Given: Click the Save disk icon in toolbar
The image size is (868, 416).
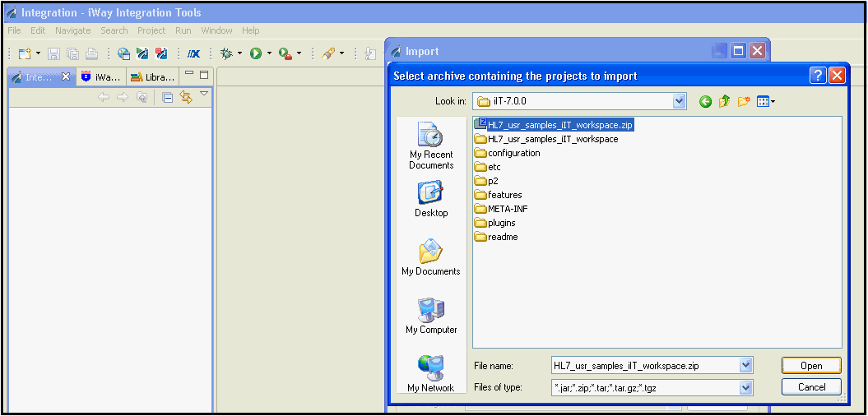Looking at the screenshot, I should tap(53, 53).
